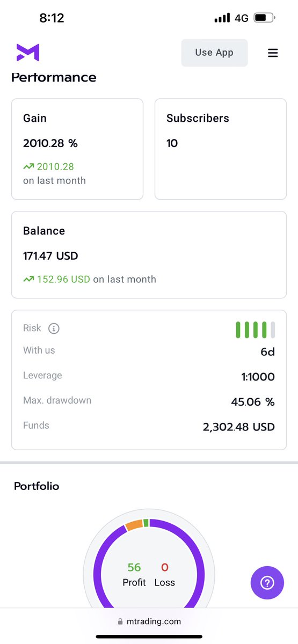Open the Balance 171.47 USD card
The height and width of the screenshot is (644, 298).
click(x=149, y=254)
